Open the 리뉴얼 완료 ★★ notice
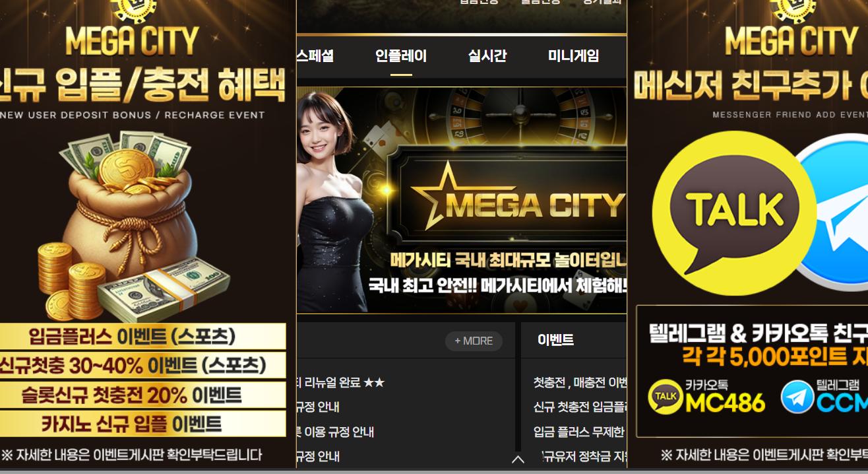The width and height of the screenshot is (868, 474). (340, 383)
